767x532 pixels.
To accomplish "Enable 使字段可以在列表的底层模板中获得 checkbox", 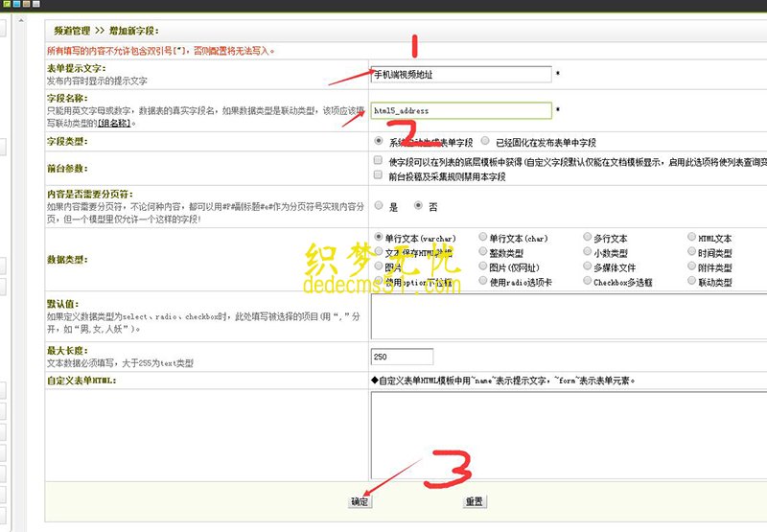I will pyautogui.click(x=378, y=160).
